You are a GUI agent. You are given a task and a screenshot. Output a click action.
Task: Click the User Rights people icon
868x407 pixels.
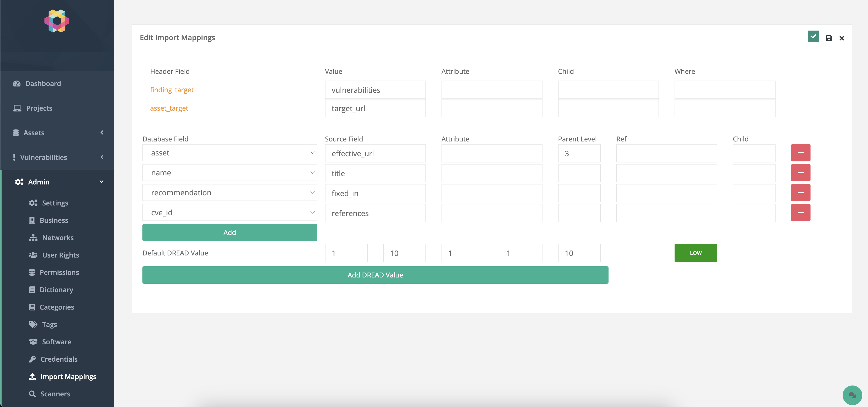pyautogui.click(x=33, y=255)
